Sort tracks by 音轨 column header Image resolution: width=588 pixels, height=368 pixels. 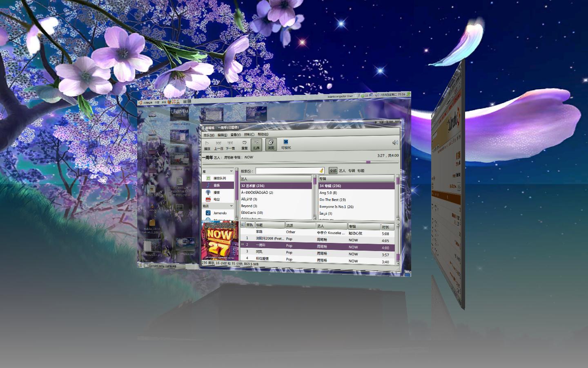[x=249, y=225]
